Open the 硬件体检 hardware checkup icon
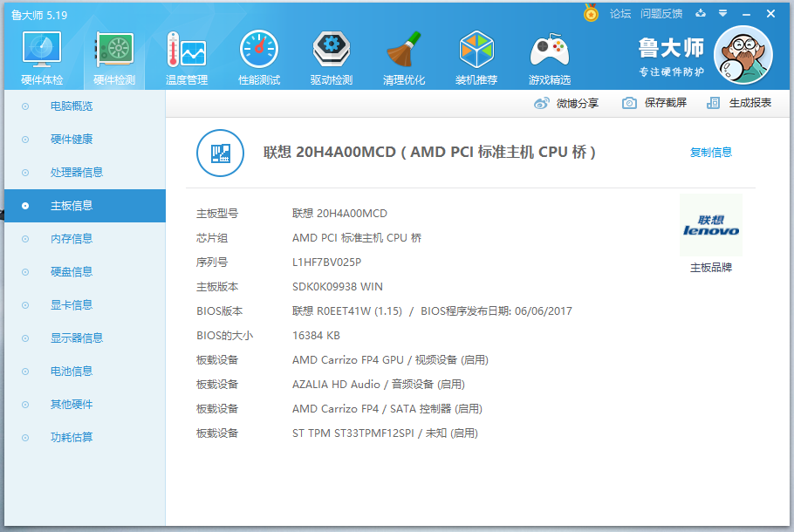Screen dimensions: 794x532 (42, 50)
